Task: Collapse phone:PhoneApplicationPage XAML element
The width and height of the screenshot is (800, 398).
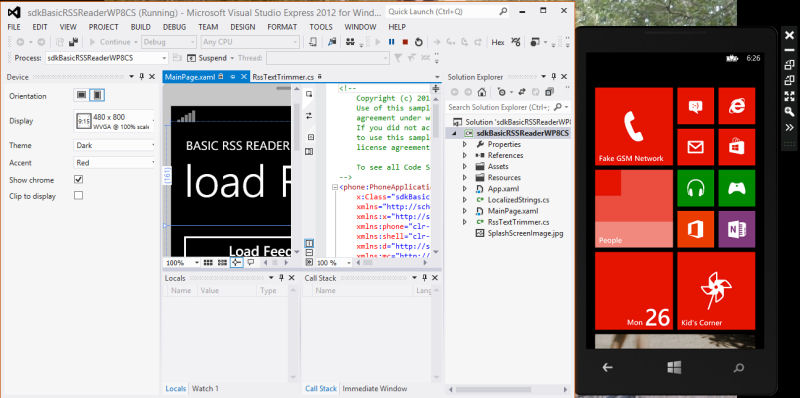Action: (x=335, y=187)
